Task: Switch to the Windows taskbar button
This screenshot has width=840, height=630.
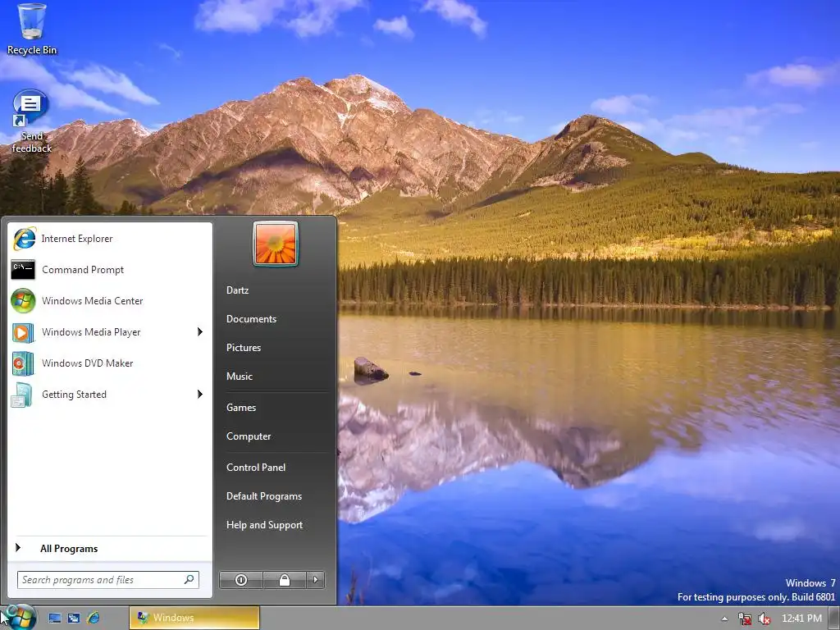Action: [194, 618]
